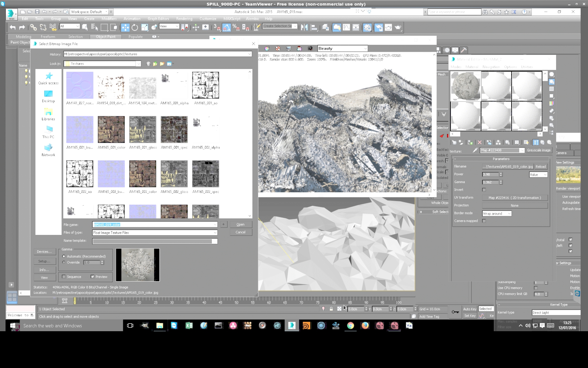Open Quick access in file dialog
The image size is (588, 368).
point(49,79)
